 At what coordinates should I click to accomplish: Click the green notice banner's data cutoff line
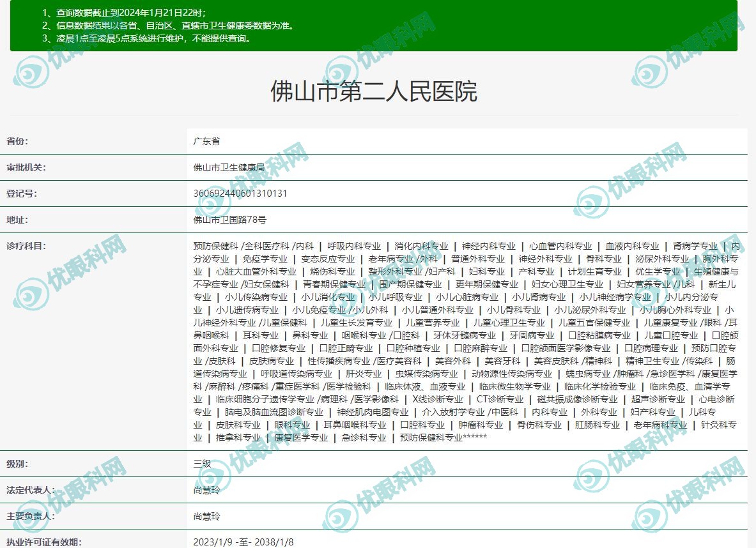click(x=124, y=13)
